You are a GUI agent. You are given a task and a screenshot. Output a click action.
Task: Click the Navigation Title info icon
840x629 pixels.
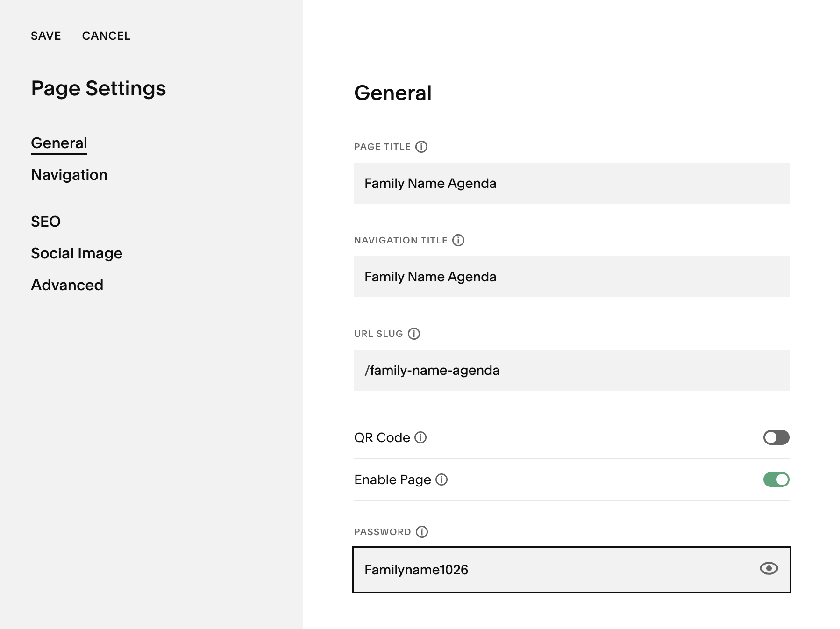tap(458, 240)
